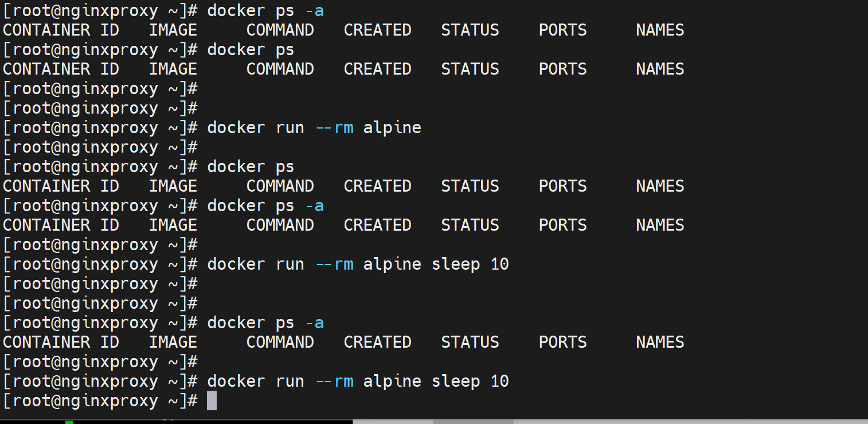This screenshot has height=424, width=868.
Task: Click the cursor block at the last prompt
Action: click(212, 400)
